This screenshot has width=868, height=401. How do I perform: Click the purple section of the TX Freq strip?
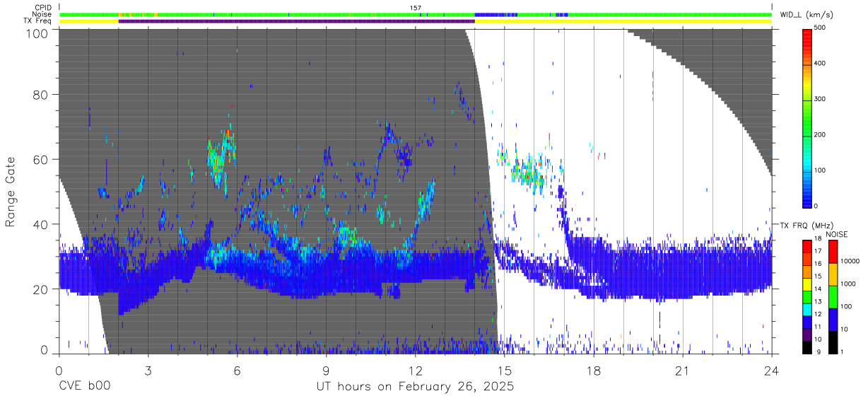[x=296, y=21]
